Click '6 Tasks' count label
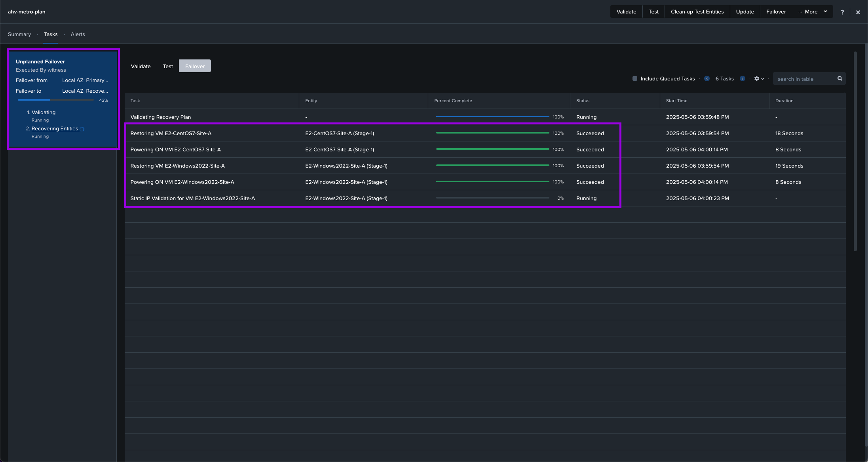The width and height of the screenshot is (868, 462). pos(724,78)
